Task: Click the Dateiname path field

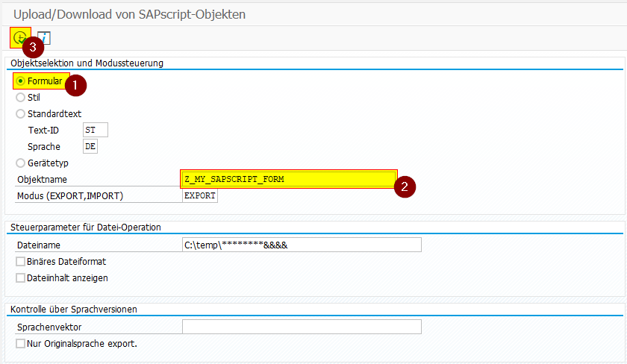Action: [302, 245]
